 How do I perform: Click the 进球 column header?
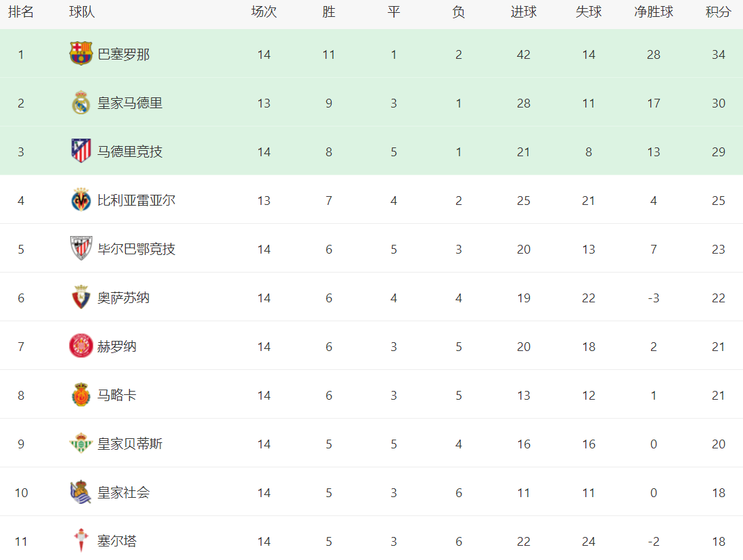coord(523,12)
